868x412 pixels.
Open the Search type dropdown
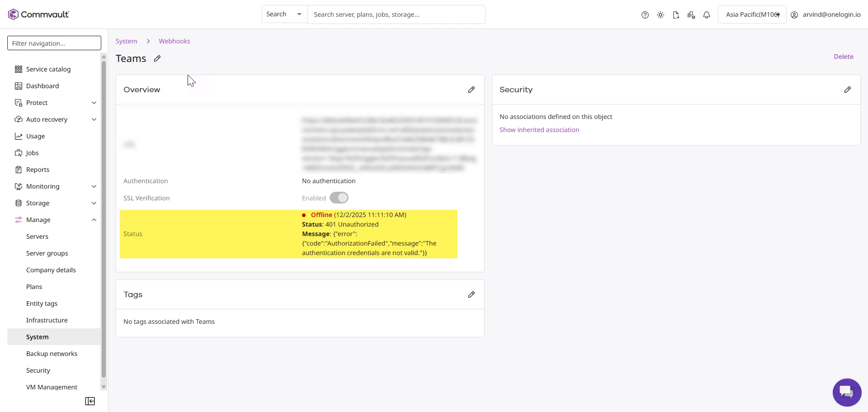tap(284, 14)
